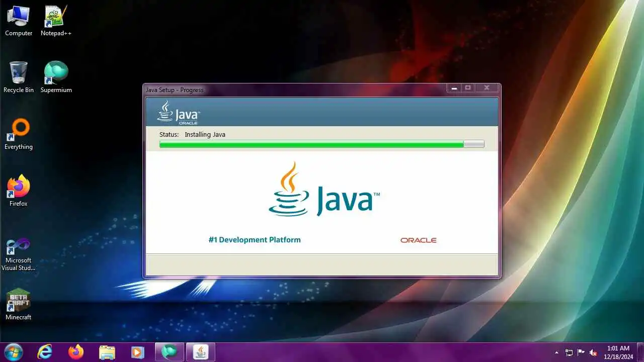Select the Recycle Bin icon
The image size is (644, 362).
[19, 77]
